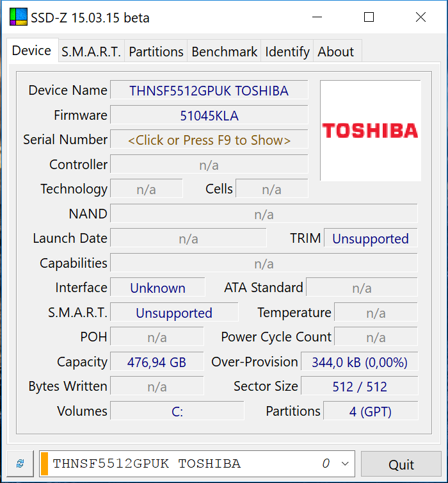
Task: Switch to the Benchmark tab
Action: (224, 51)
